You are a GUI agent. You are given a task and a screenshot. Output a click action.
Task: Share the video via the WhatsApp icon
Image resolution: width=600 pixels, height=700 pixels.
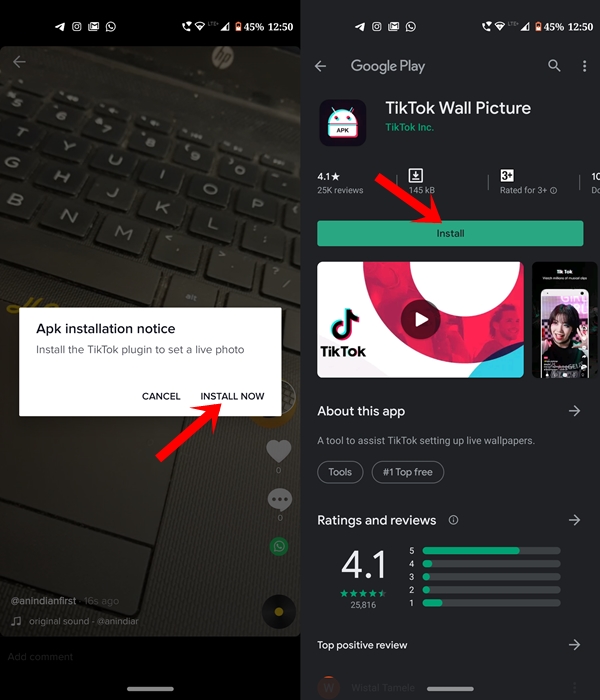279,546
